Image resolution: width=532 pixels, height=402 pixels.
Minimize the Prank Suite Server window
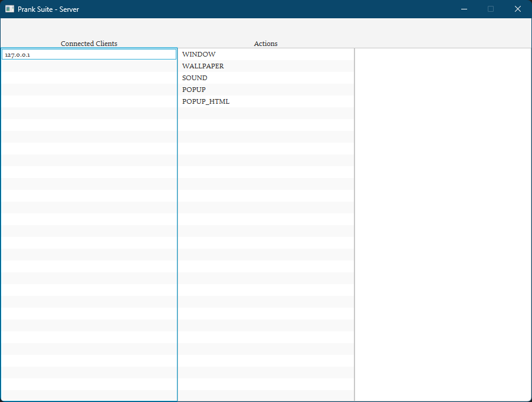coord(464,9)
